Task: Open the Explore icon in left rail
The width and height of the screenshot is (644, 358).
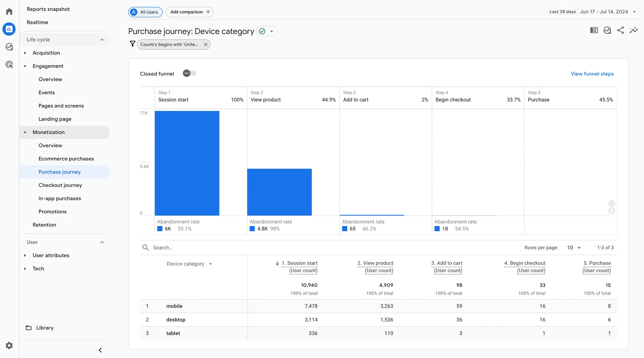Action: point(9,47)
